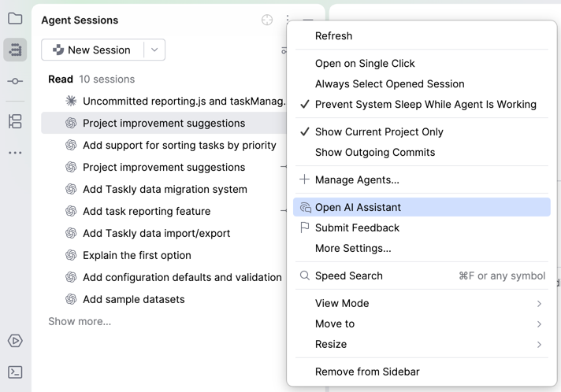Expand the Move to submenu
561x392 pixels.
(x=422, y=324)
